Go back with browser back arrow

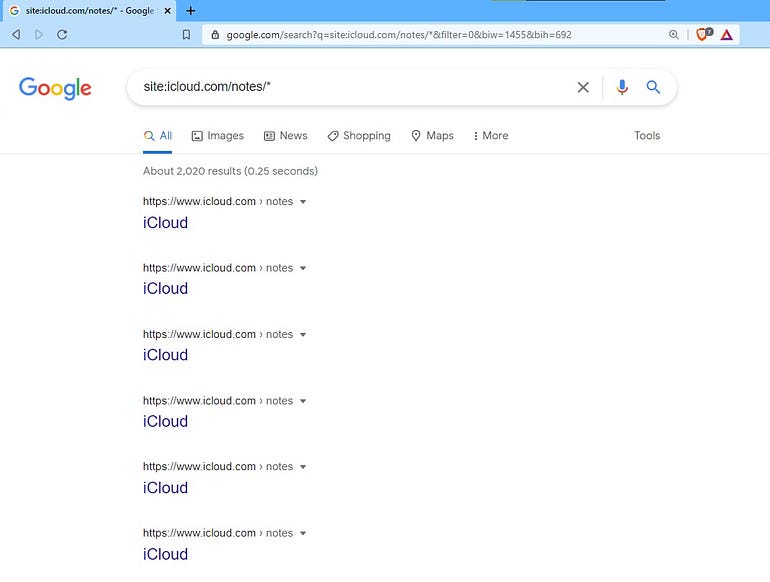point(16,34)
